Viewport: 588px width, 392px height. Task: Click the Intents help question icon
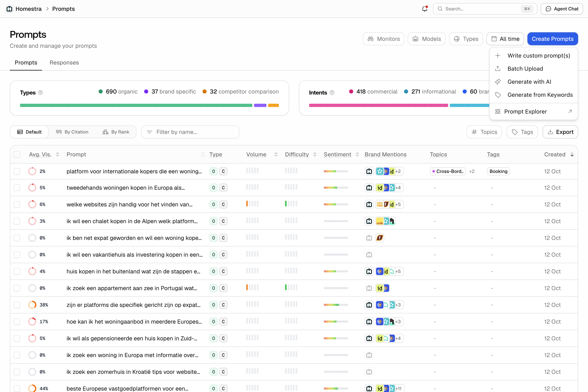332,92
